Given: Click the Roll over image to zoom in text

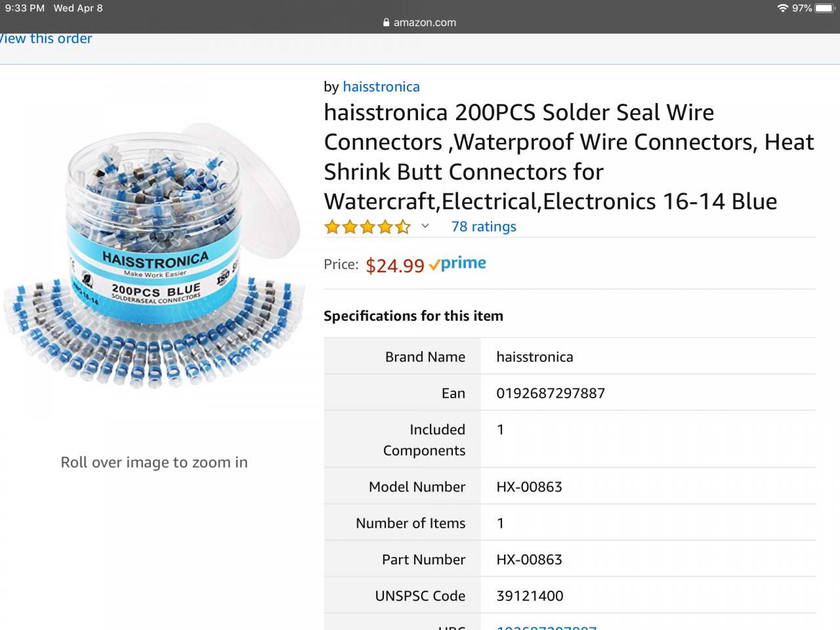Looking at the screenshot, I should (154, 463).
